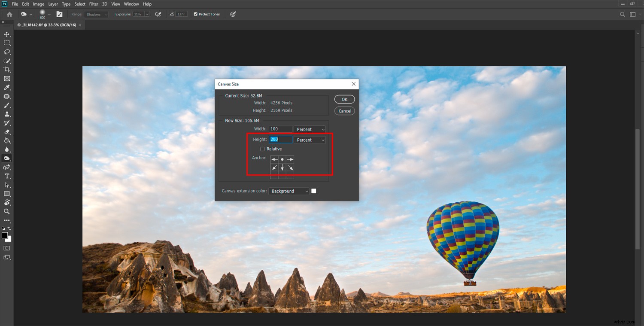Dismiss Canvas Size dialog via Cancel
The height and width of the screenshot is (326, 644).
tap(344, 110)
